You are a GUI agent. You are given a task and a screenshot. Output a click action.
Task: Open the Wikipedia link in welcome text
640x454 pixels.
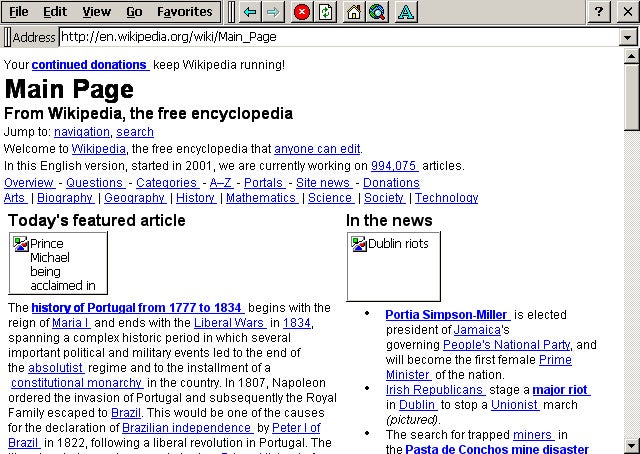click(x=98, y=149)
